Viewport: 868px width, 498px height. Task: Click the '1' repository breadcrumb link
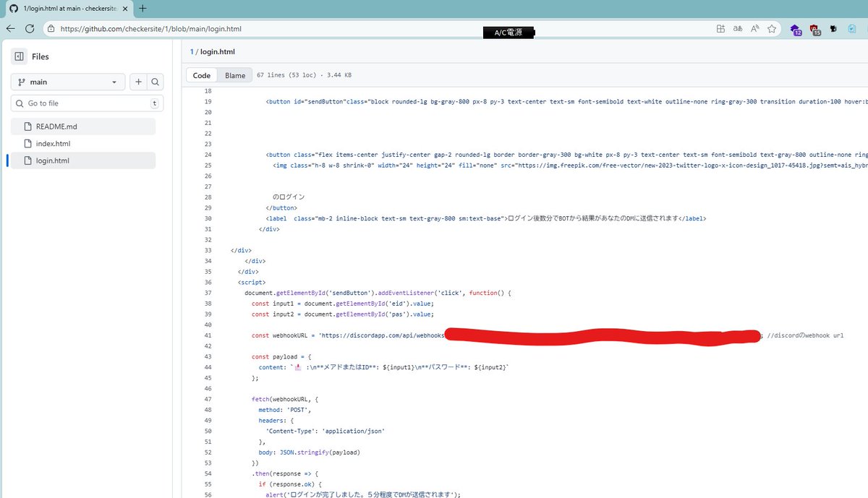[x=192, y=52]
